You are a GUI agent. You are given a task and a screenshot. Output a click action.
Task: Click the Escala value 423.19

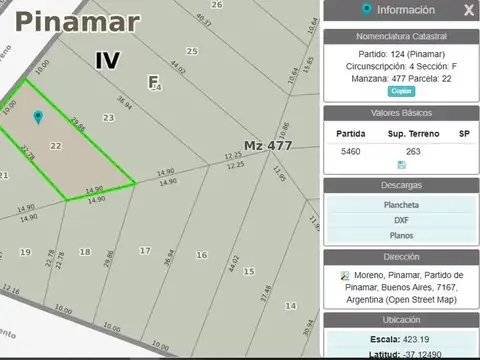(x=416, y=340)
